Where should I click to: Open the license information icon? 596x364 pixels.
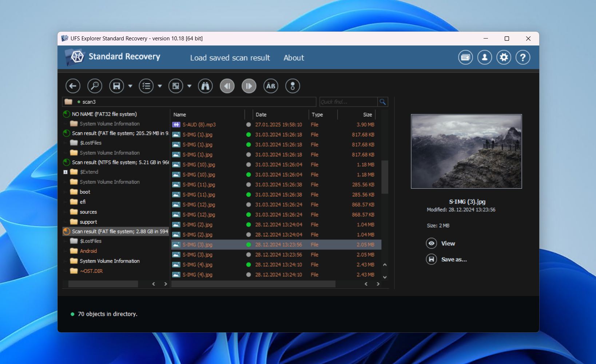[465, 57]
